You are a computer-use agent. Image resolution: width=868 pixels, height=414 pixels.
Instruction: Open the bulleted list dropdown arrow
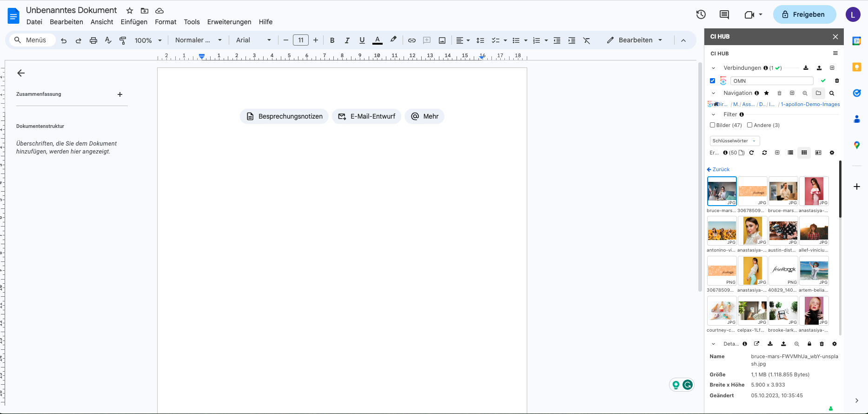tap(526, 40)
